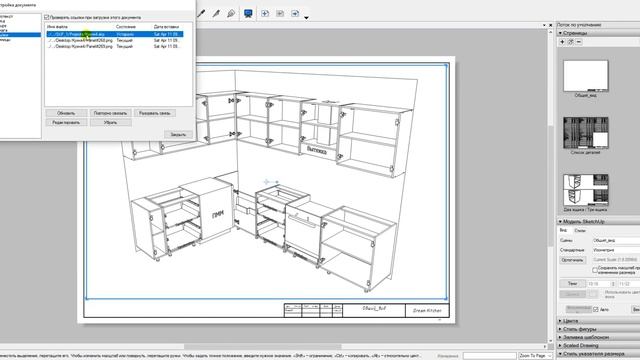Click the shadow date input field
This screenshot has width=640, height=360.
629,284
